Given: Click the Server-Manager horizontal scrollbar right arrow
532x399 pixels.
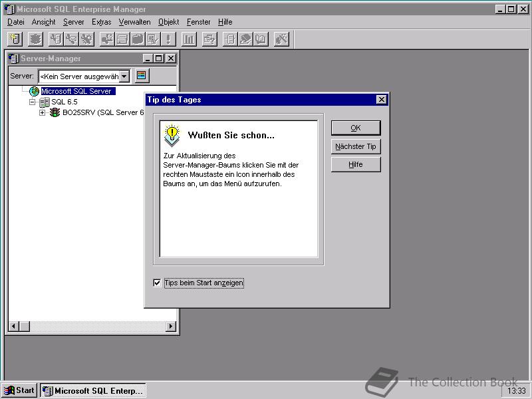Looking at the screenshot, I should pos(171,327).
